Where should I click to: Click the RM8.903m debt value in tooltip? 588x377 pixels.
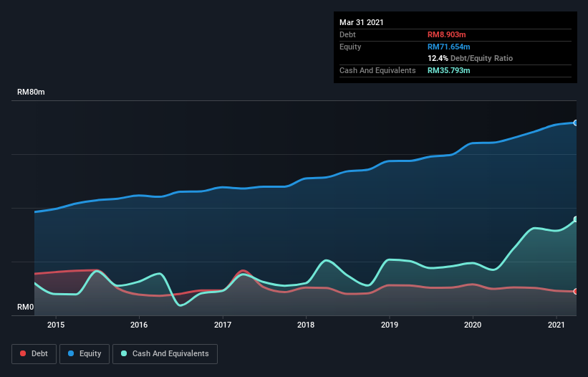coord(448,34)
